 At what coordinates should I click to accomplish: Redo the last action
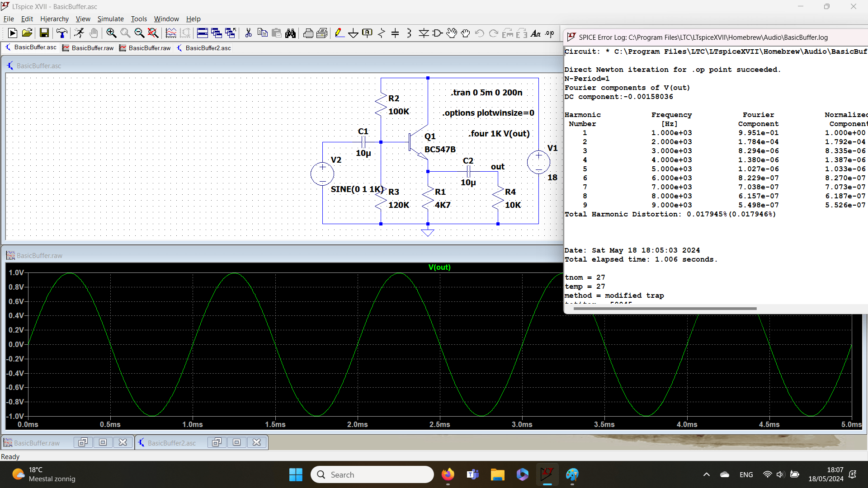494,33
